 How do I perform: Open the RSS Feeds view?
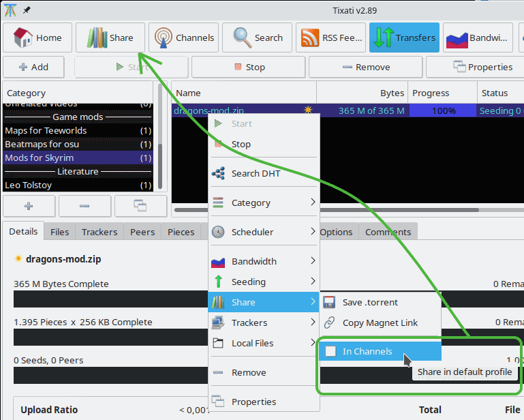331,37
